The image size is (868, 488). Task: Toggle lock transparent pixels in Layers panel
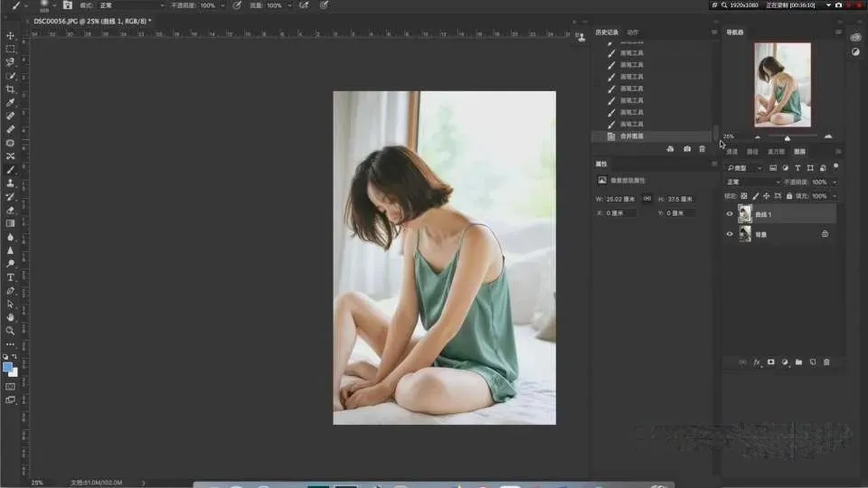[x=744, y=196]
